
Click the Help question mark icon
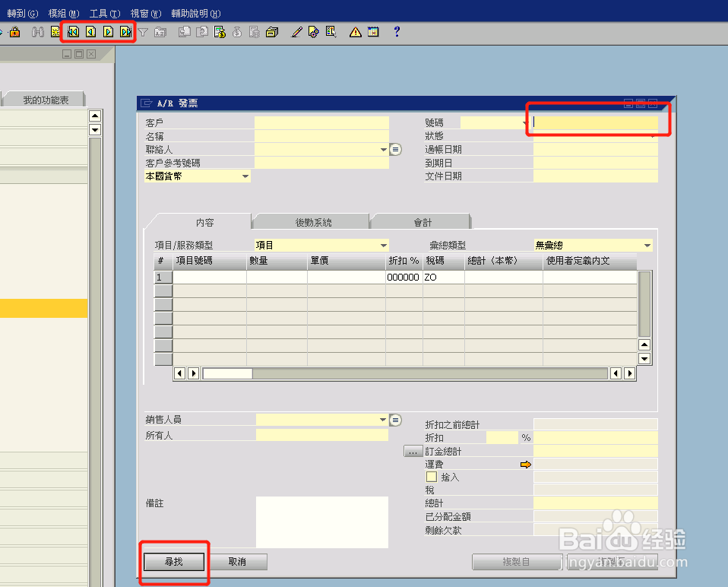tap(394, 32)
